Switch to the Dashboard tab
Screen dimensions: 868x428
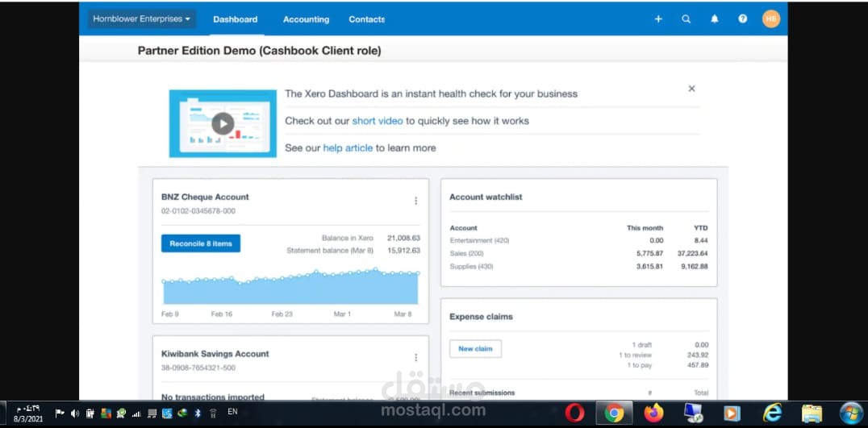[236, 19]
